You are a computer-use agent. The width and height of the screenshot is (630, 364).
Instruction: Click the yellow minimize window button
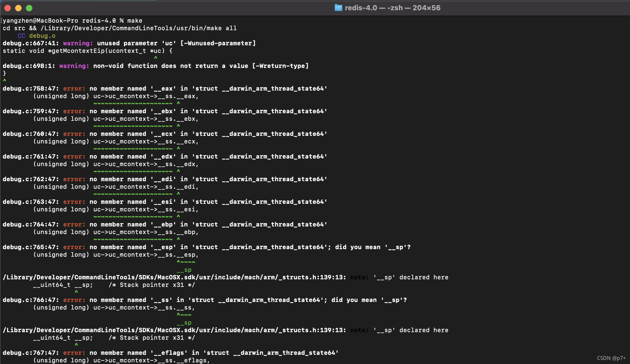coord(18,8)
